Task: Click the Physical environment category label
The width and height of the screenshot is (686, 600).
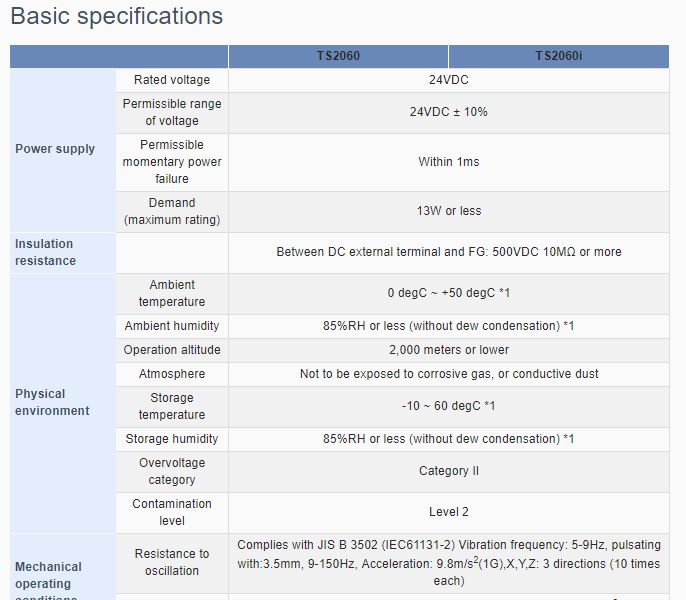Action: [x=52, y=403]
